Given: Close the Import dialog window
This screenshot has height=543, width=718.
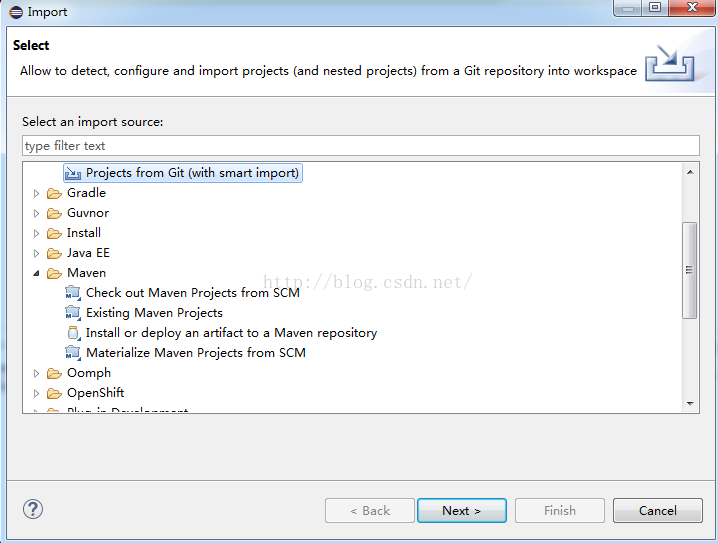Looking at the screenshot, I should point(692,7).
